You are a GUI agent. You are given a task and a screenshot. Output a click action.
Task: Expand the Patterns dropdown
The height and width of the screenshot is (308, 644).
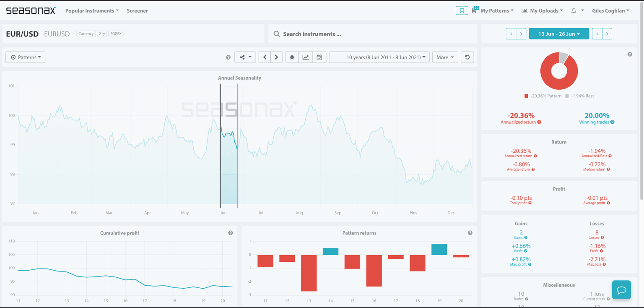25,57
